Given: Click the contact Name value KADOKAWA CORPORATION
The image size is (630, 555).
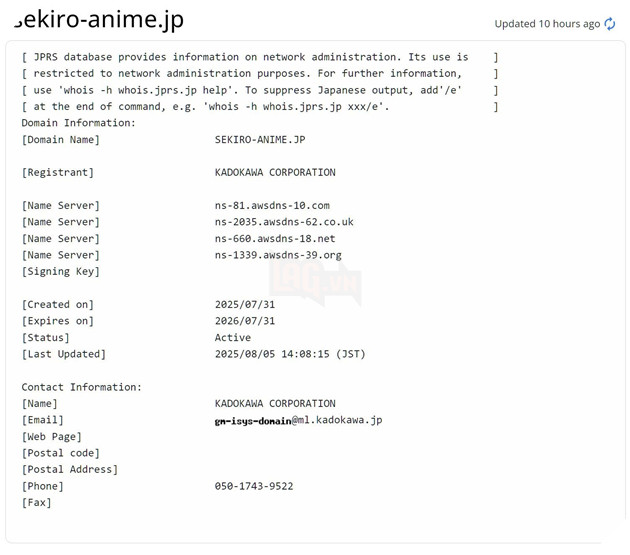Looking at the screenshot, I should 275,404.
